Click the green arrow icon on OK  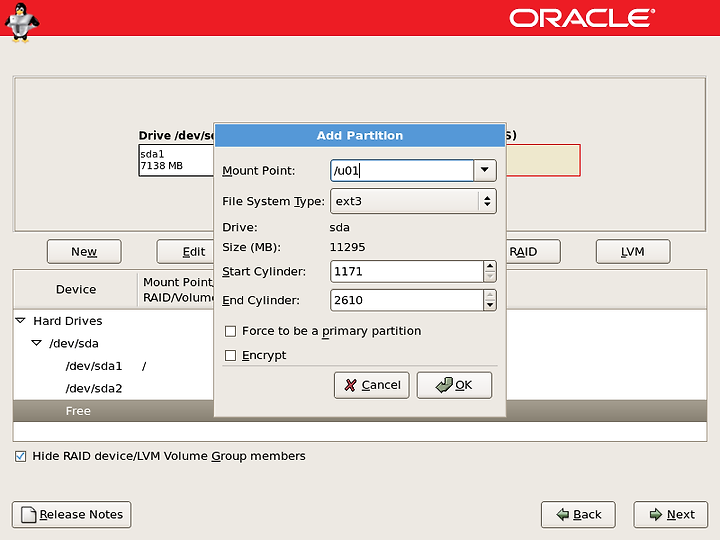click(x=444, y=385)
